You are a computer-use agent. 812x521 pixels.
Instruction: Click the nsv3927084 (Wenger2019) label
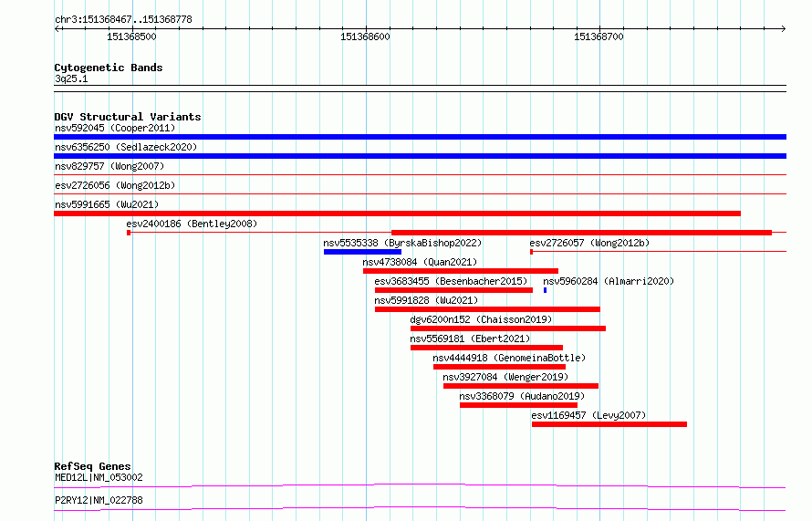(505, 377)
